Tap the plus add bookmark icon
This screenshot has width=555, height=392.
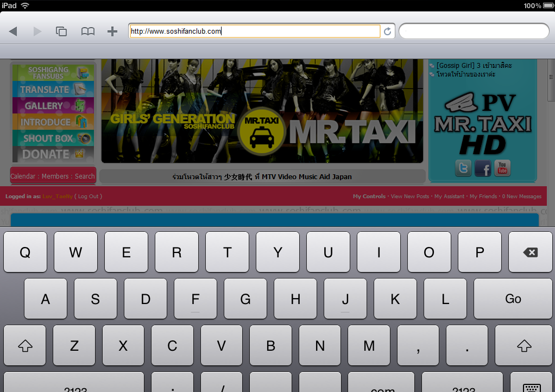[x=112, y=31]
